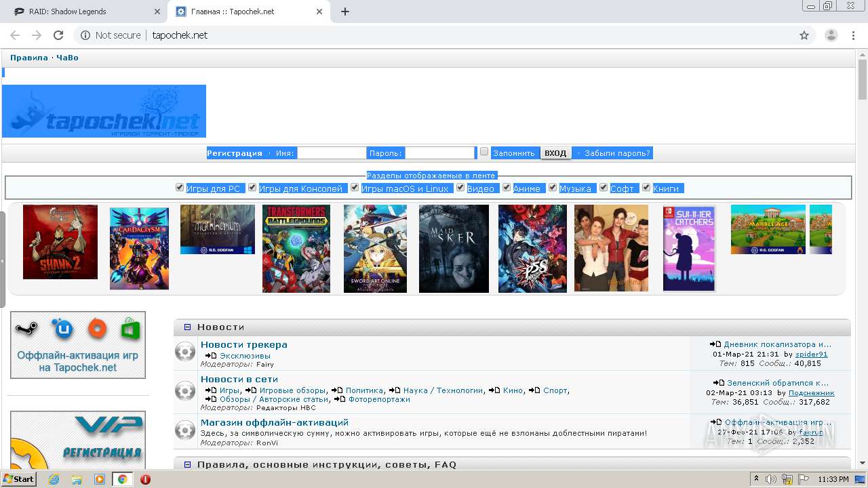The height and width of the screenshot is (488, 868).
Task: Click the forum icon beside Новости трекера
Action: coord(185,352)
